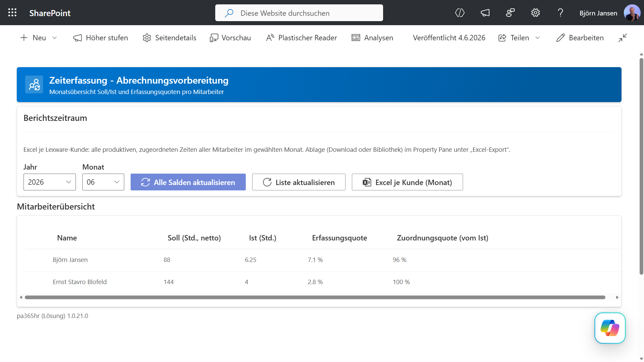Screen dimensions: 644x362
Task: Click the Mitarbeiterübersicht heading
Action: pyautogui.click(x=56, y=207)
